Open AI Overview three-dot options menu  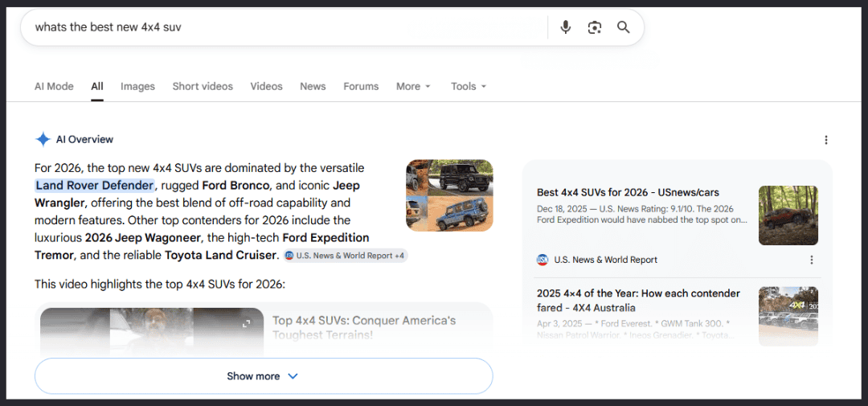[826, 140]
